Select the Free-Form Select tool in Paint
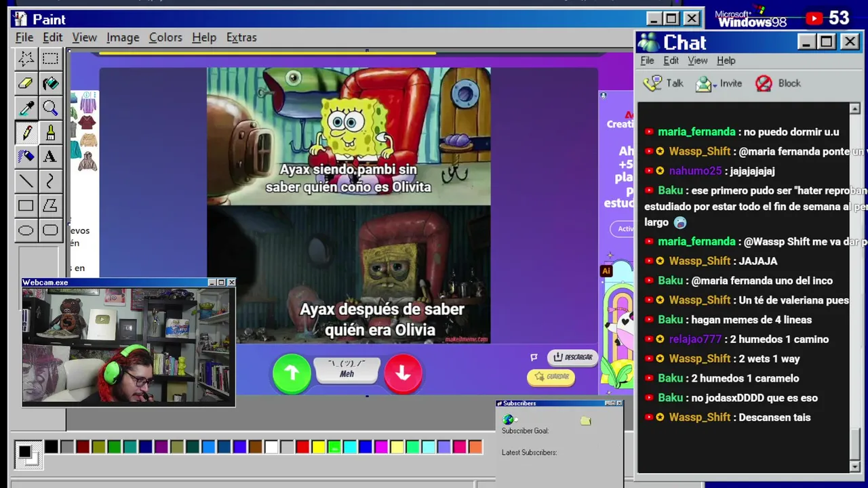Viewport: 868px width, 488px height. [26, 58]
